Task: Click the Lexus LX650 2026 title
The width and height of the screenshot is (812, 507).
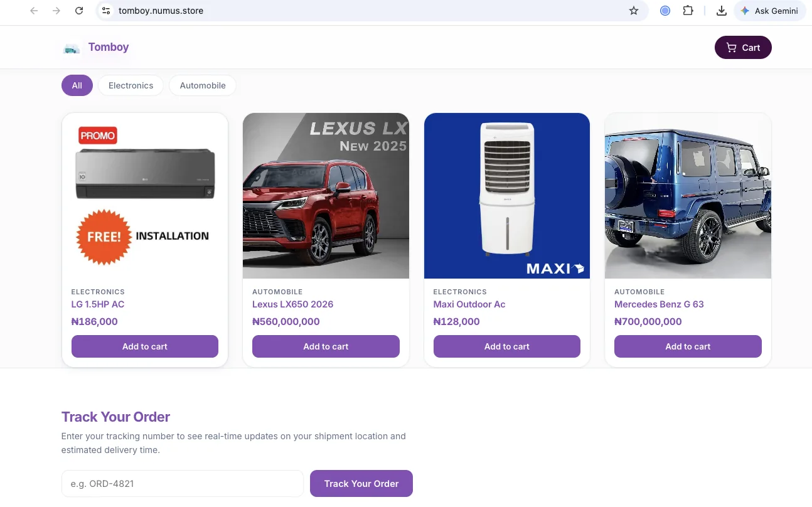Action: [x=292, y=304]
